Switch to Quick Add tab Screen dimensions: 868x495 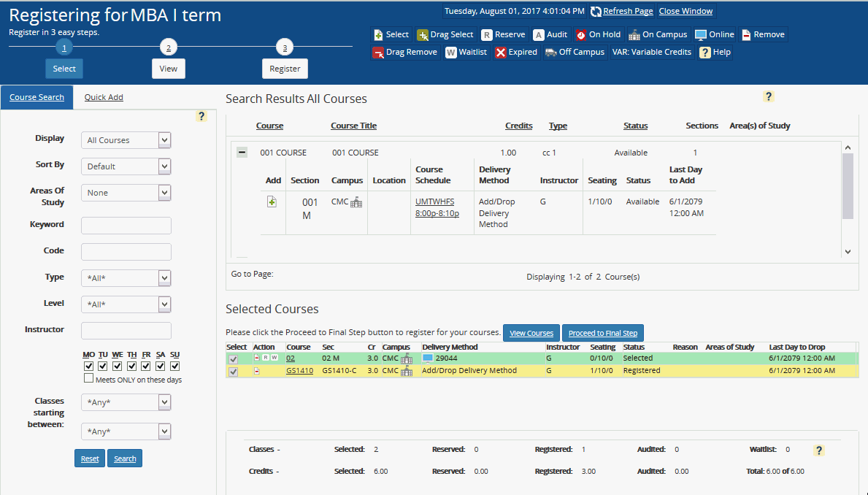(x=104, y=97)
